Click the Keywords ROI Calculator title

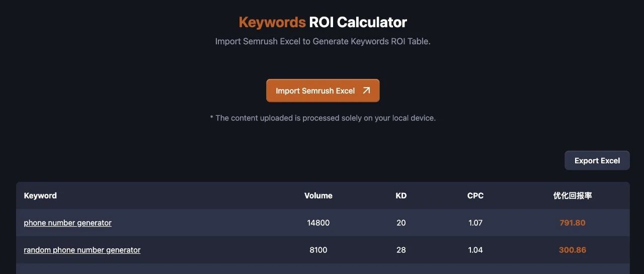pos(323,22)
